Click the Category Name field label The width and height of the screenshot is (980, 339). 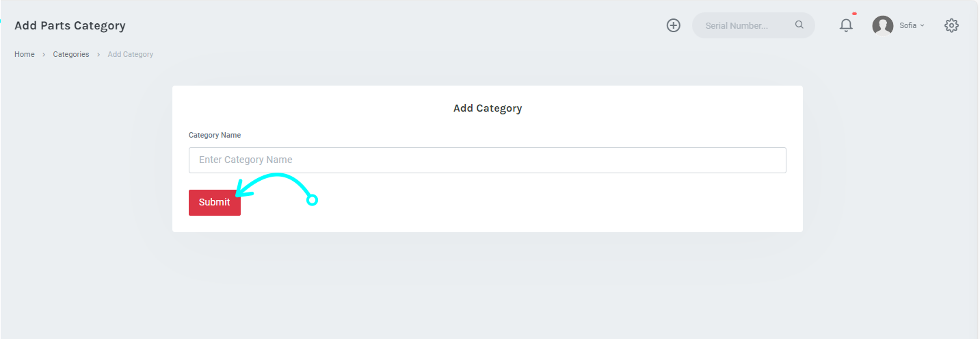click(215, 135)
